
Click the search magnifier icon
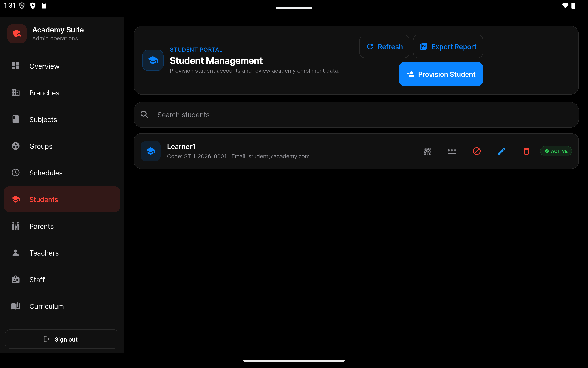[144, 115]
